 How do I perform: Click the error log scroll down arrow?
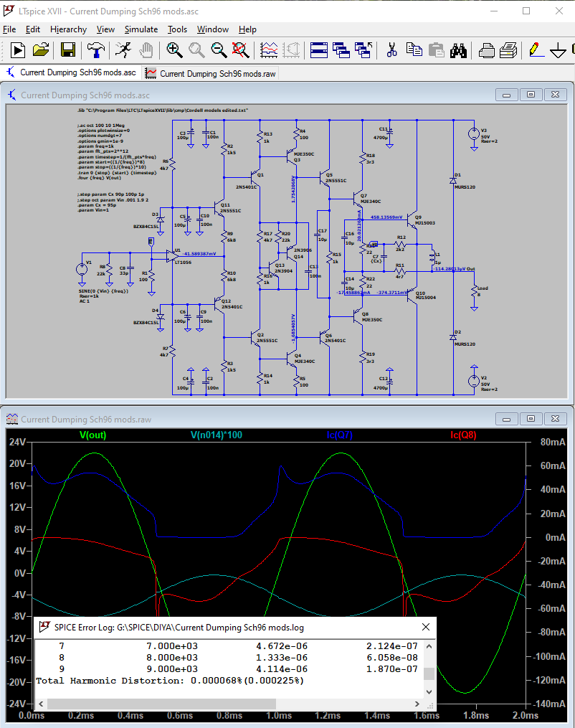coord(429,692)
